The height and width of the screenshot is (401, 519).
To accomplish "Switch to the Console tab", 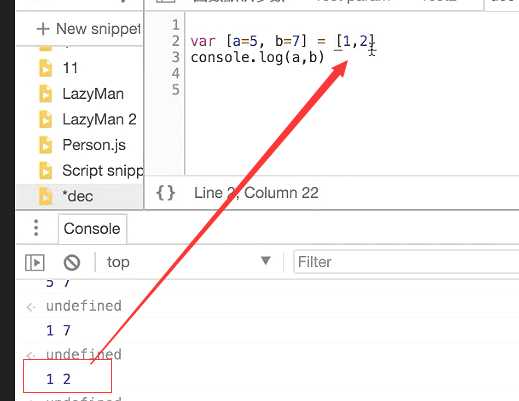I will point(92,229).
